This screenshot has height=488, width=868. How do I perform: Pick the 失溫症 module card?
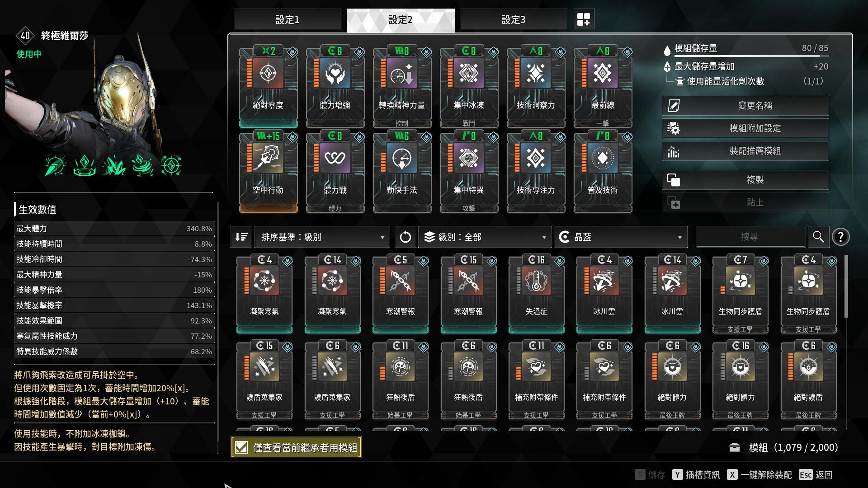click(536, 294)
